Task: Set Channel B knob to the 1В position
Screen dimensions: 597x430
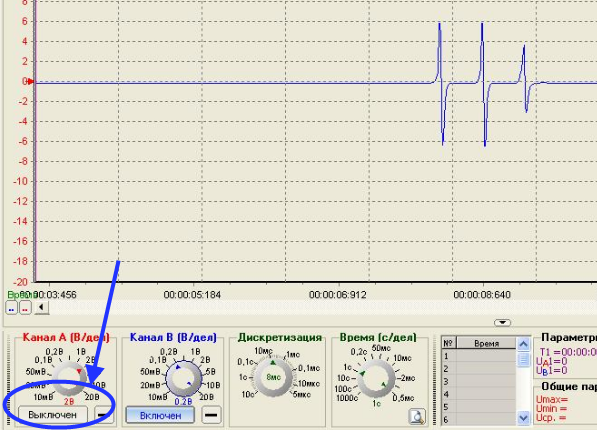Action: (195, 352)
